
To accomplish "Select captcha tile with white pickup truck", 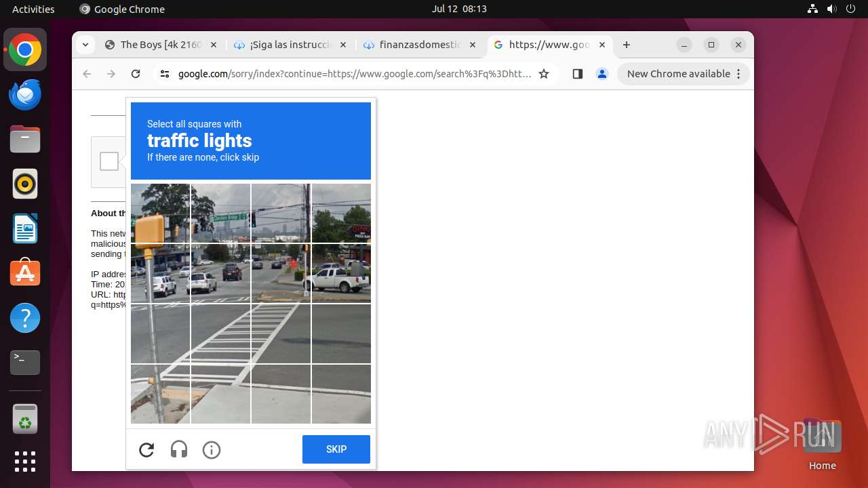I will coord(341,273).
